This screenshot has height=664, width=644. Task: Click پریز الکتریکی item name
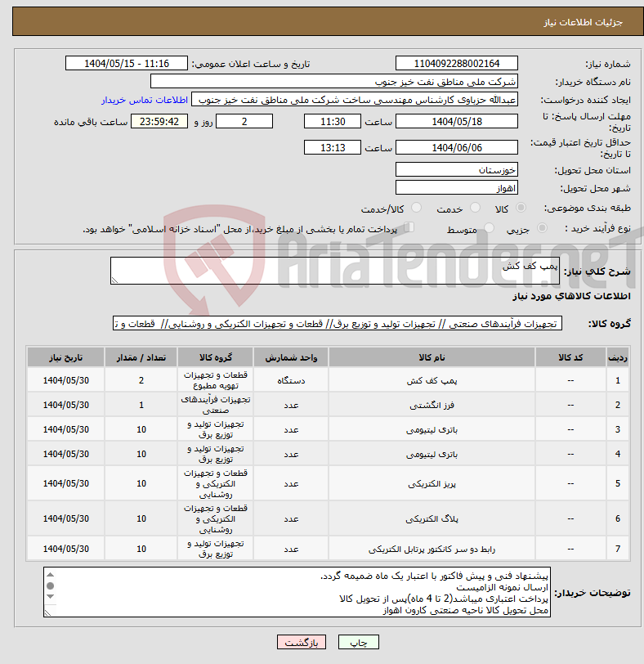click(x=432, y=483)
